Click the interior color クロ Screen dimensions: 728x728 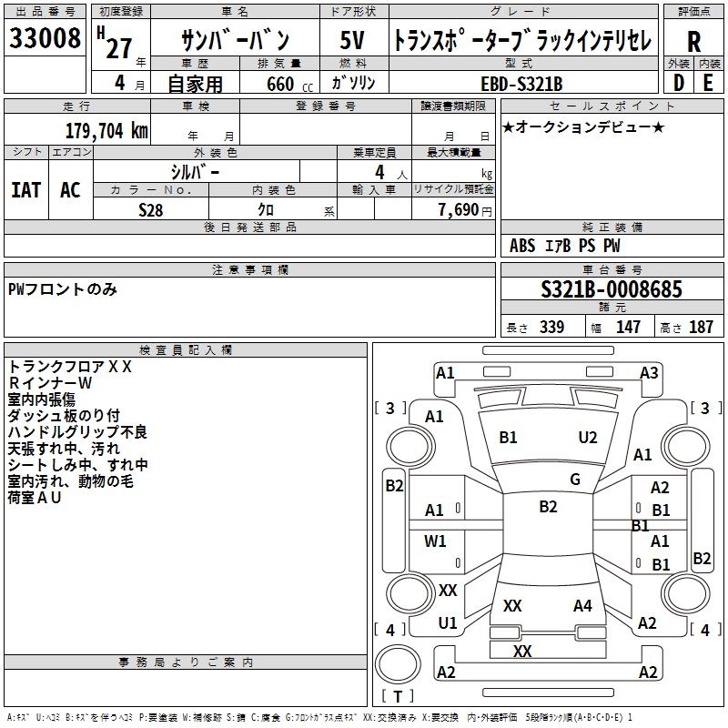pos(266,209)
